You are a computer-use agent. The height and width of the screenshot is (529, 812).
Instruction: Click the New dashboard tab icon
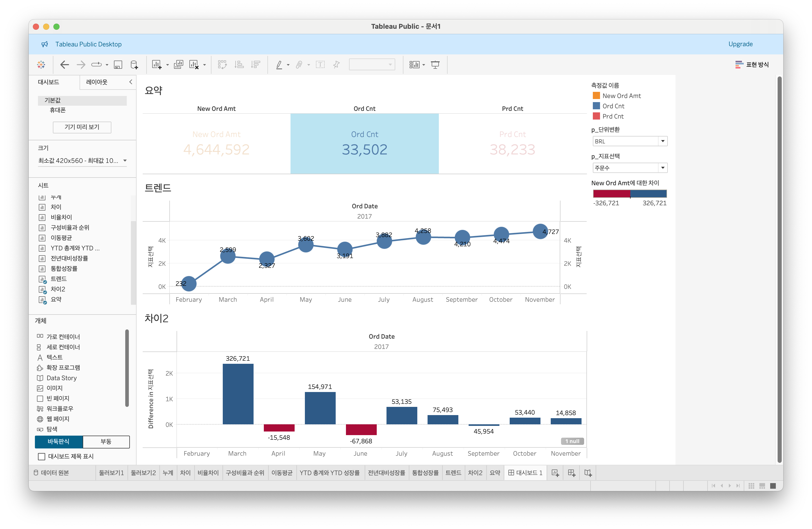click(572, 473)
